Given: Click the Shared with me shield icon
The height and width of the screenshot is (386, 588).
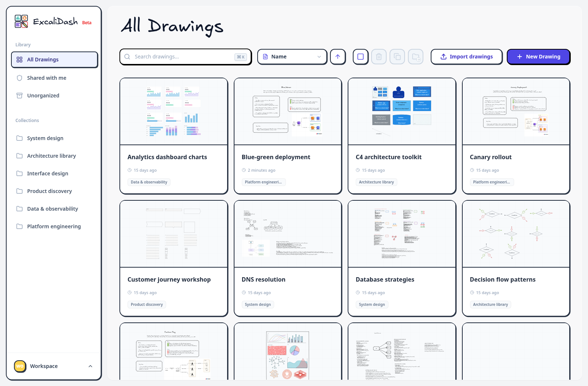Looking at the screenshot, I should click(x=19, y=78).
